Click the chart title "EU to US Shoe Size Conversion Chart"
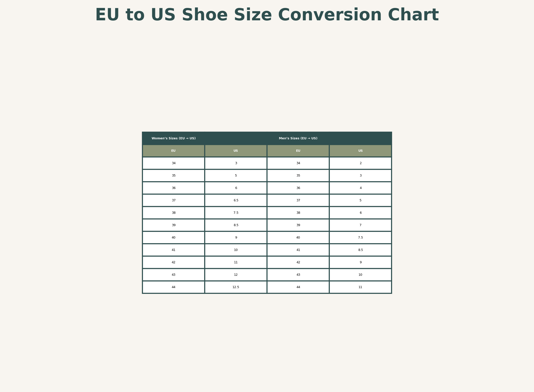Screen dimensions: 534x392 click(x=267, y=15)
